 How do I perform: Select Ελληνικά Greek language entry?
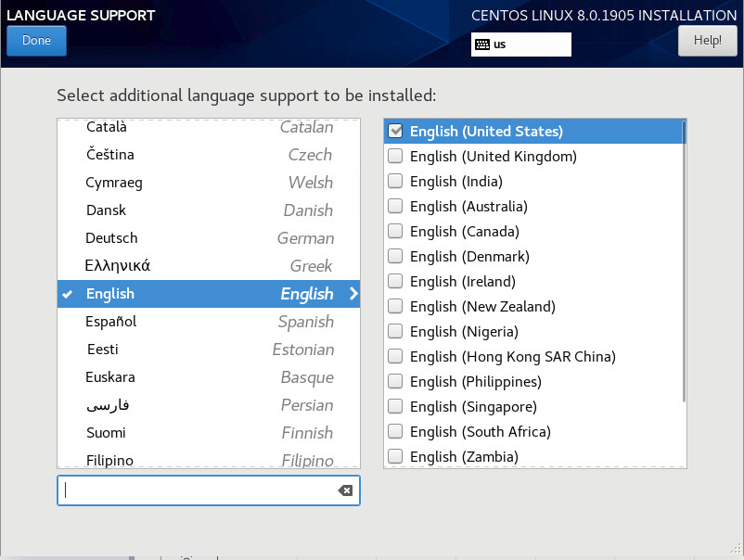point(208,266)
